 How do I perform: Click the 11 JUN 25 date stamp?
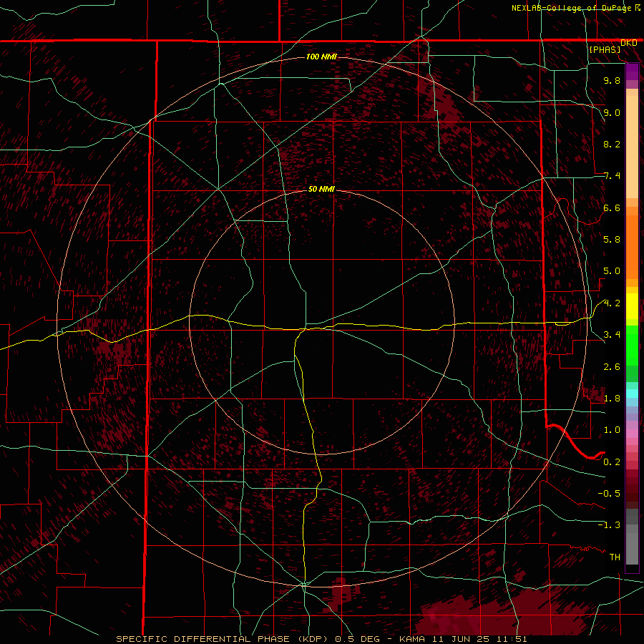(462, 639)
